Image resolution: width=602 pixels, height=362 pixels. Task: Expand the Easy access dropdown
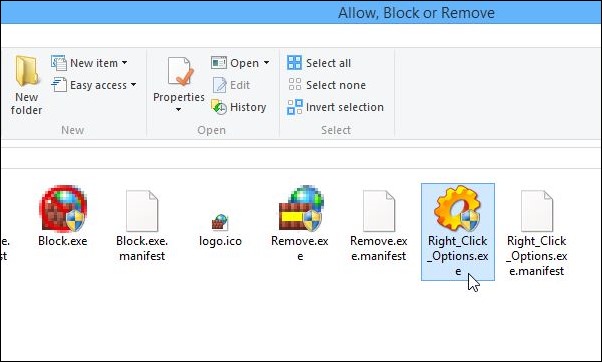pyautogui.click(x=133, y=84)
